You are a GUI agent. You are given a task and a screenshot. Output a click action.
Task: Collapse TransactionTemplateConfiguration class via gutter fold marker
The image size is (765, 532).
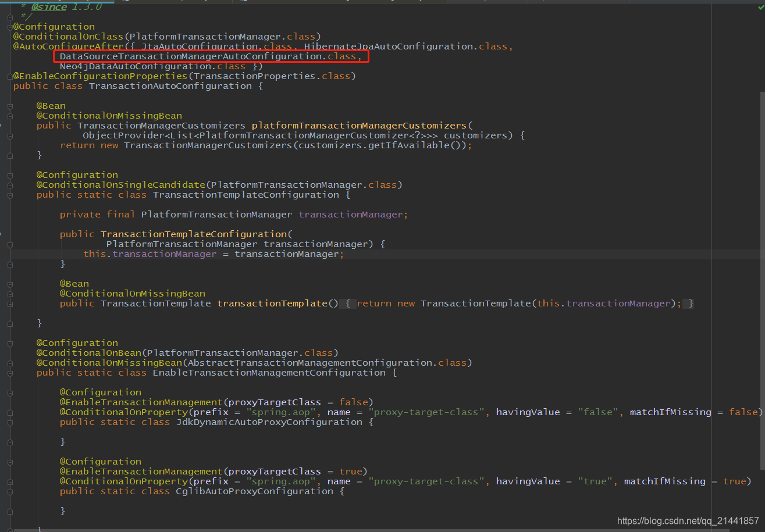coord(10,195)
